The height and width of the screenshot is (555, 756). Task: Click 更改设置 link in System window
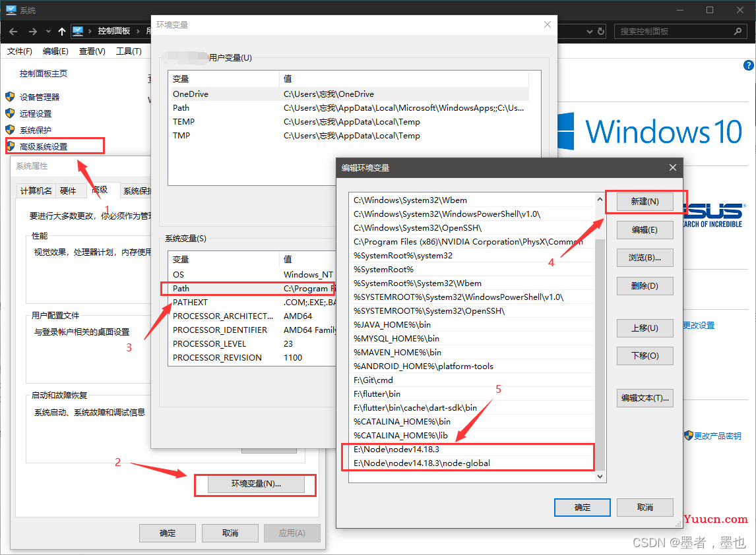click(x=699, y=326)
